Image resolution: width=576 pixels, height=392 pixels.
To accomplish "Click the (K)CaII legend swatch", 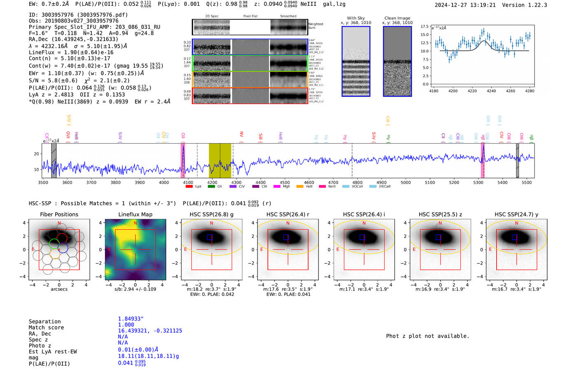I will click(x=346, y=186).
